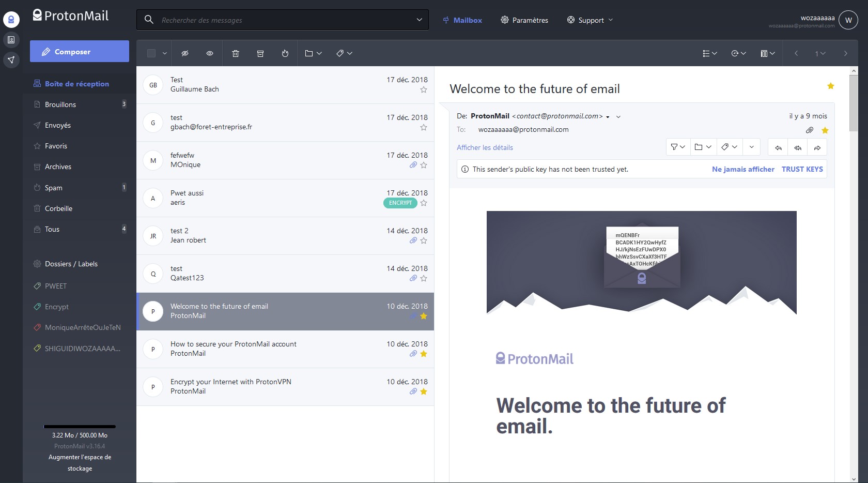Screen dimensions: 868x483
Task: Open the sort order dropdown
Action: click(710, 53)
